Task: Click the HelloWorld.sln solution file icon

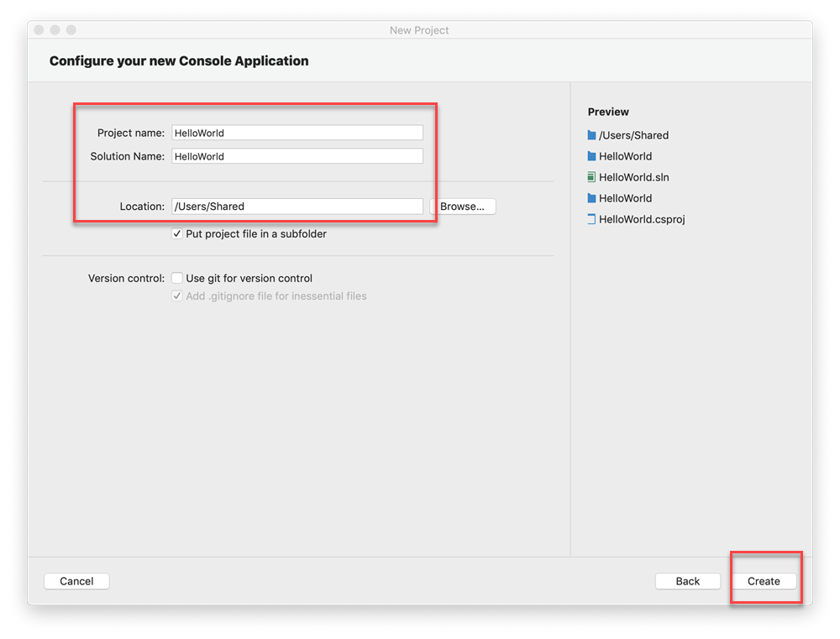Action: click(591, 177)
